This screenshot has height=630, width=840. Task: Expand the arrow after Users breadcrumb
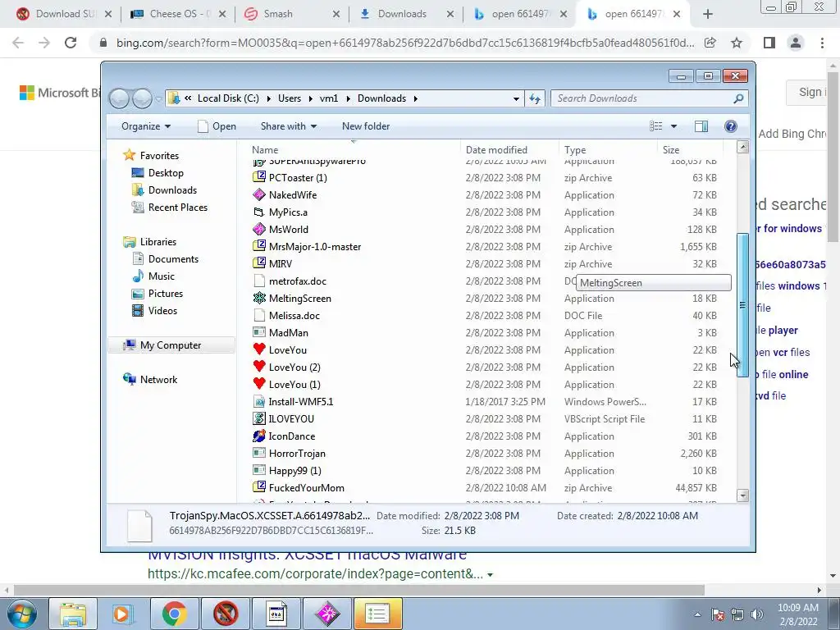(x=311, y=98)
